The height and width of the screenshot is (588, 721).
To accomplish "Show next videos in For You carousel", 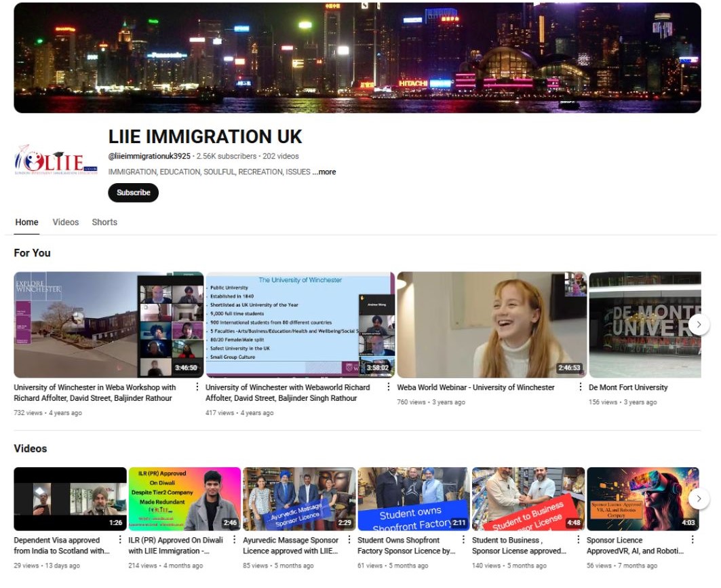I will [x=699, y=325].
